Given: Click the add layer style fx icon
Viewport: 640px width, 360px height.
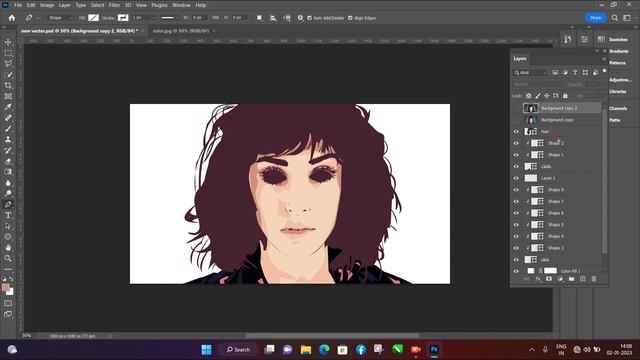Looking at the screenshot, I should [538, 279].
